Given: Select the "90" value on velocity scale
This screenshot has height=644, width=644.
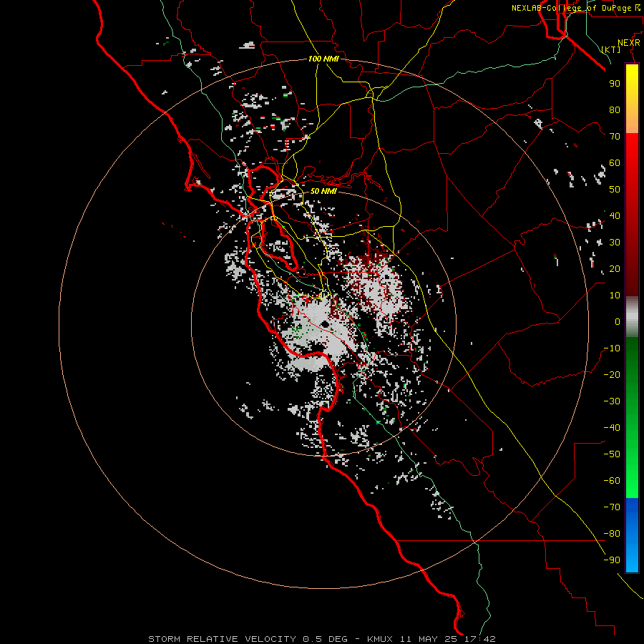Looking at the screenshot, I should 615,84.
